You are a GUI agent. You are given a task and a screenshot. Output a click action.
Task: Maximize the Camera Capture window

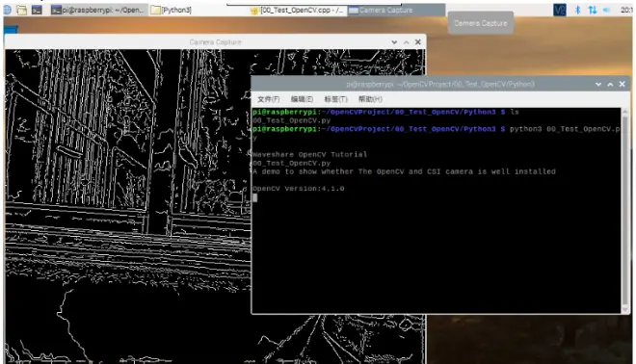(406, 42)
